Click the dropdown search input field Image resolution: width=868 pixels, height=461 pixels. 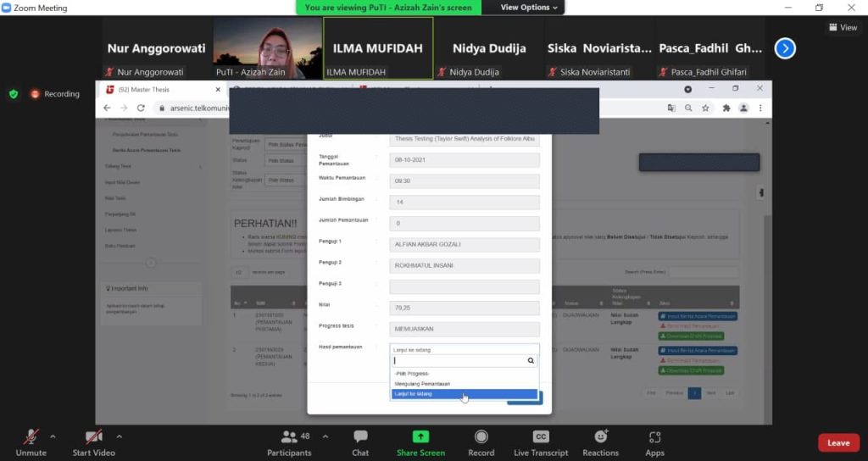click(x=459, y=360)
